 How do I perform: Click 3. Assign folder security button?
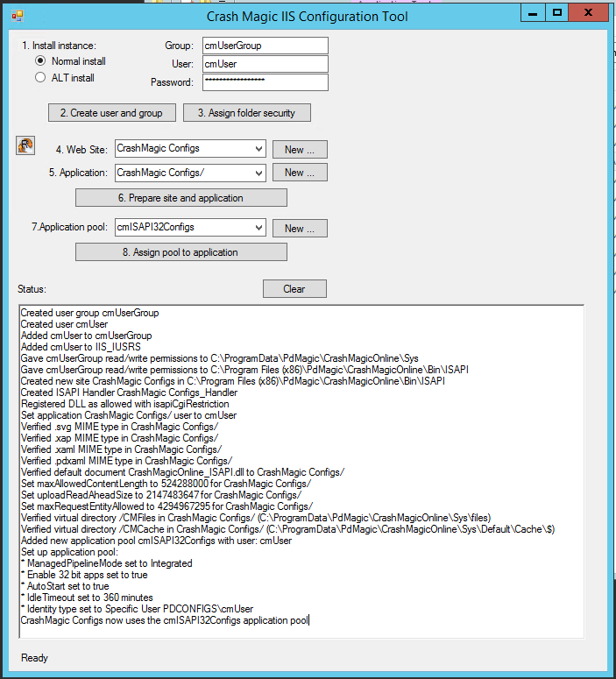[246, 113]
